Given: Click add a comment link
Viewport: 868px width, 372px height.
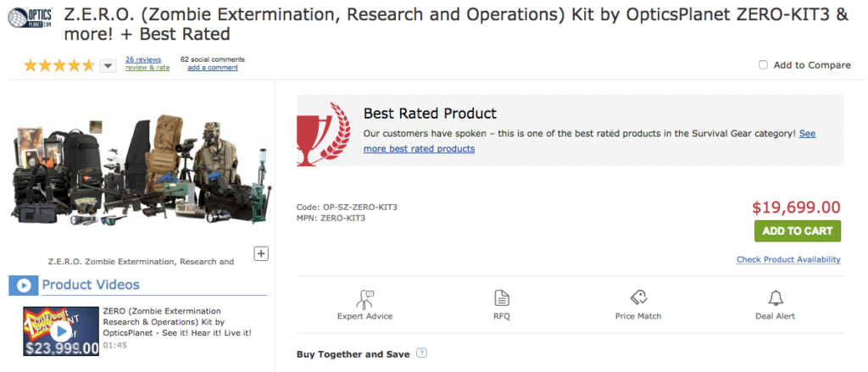Looking at the screenshot, I should (213, 68).
